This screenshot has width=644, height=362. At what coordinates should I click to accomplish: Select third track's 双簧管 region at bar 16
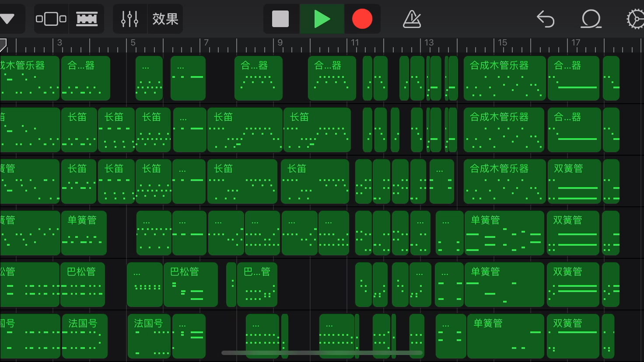click(x=574, y=181)
